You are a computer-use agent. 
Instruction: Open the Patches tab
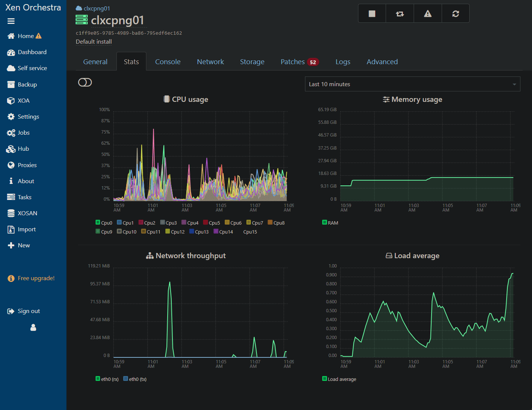coord(293,62)
